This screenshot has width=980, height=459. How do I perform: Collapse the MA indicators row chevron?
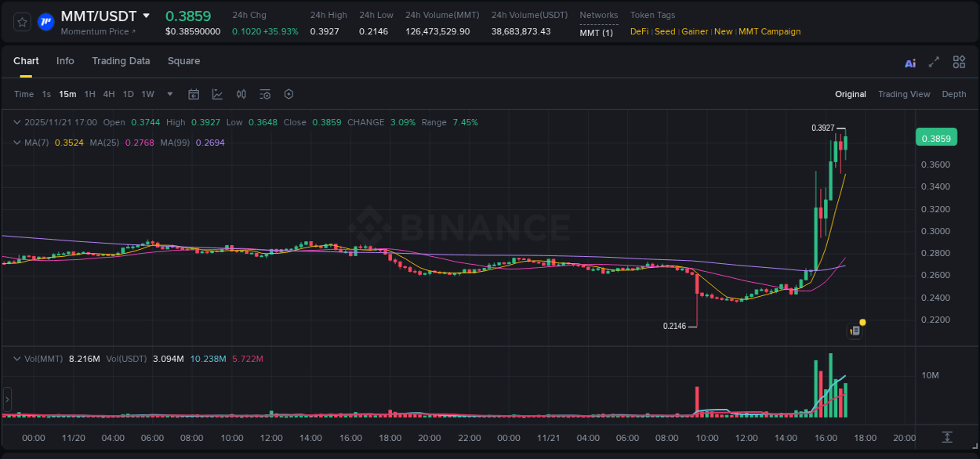[x=17, y=143]
